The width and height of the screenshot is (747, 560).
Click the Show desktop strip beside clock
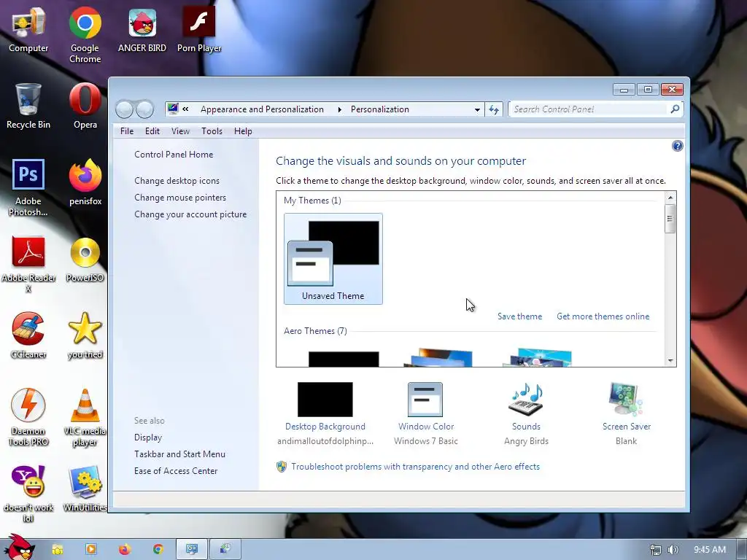[742, 550]
